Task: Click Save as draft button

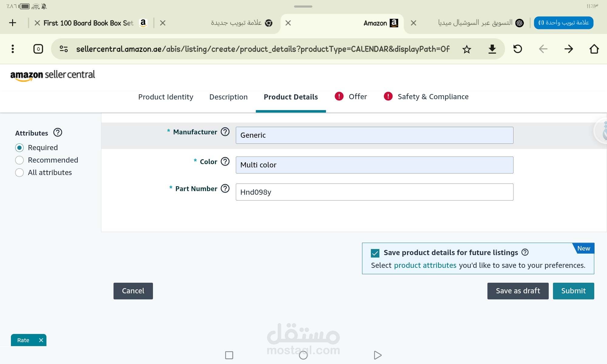Action: (518, 291)
